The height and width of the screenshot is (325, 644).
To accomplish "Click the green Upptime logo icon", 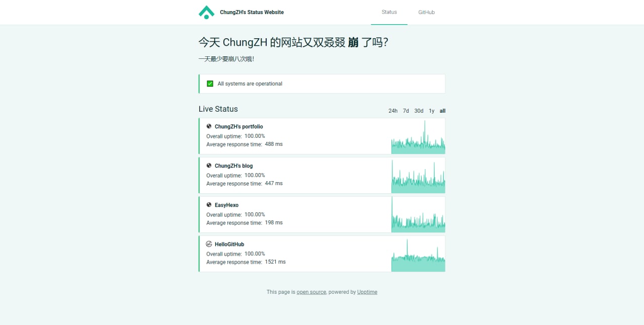I will [x=206, y=12].
